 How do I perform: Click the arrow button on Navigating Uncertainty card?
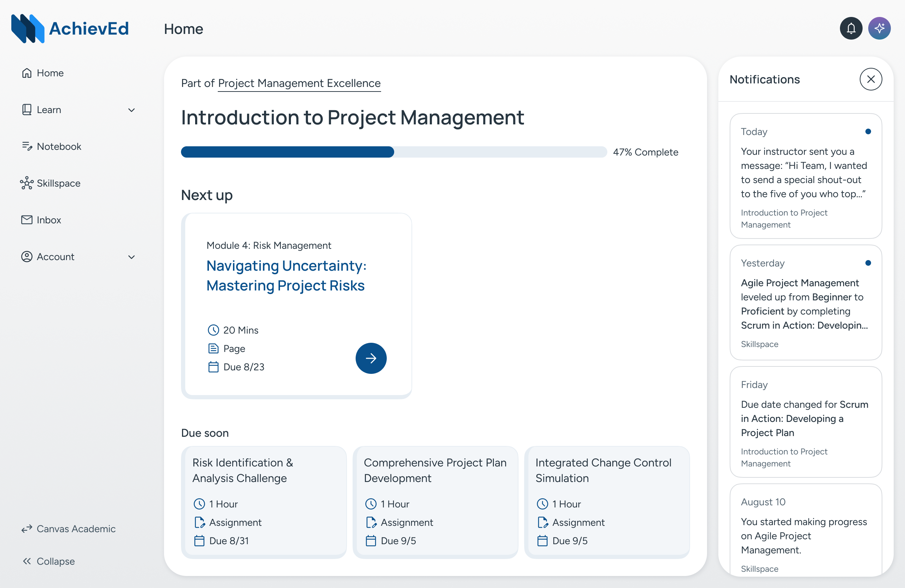coord(371,358)
